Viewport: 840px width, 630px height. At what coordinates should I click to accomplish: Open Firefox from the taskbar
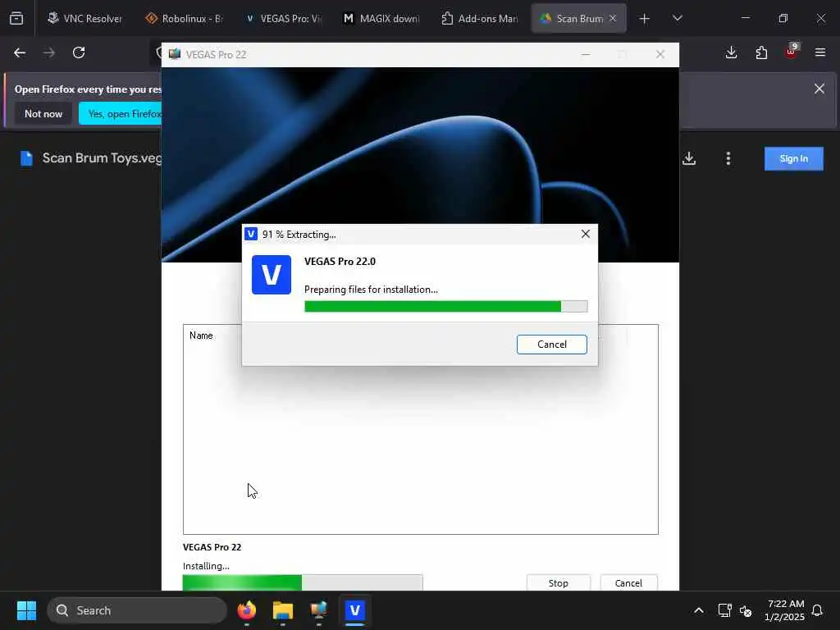(246, 610)
